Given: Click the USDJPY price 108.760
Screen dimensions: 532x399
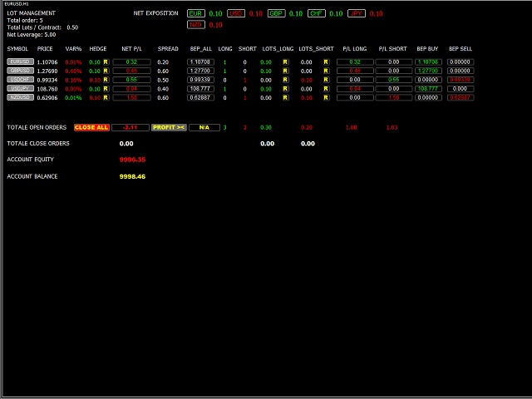Looking at the screenshot, I should (47, 89).
